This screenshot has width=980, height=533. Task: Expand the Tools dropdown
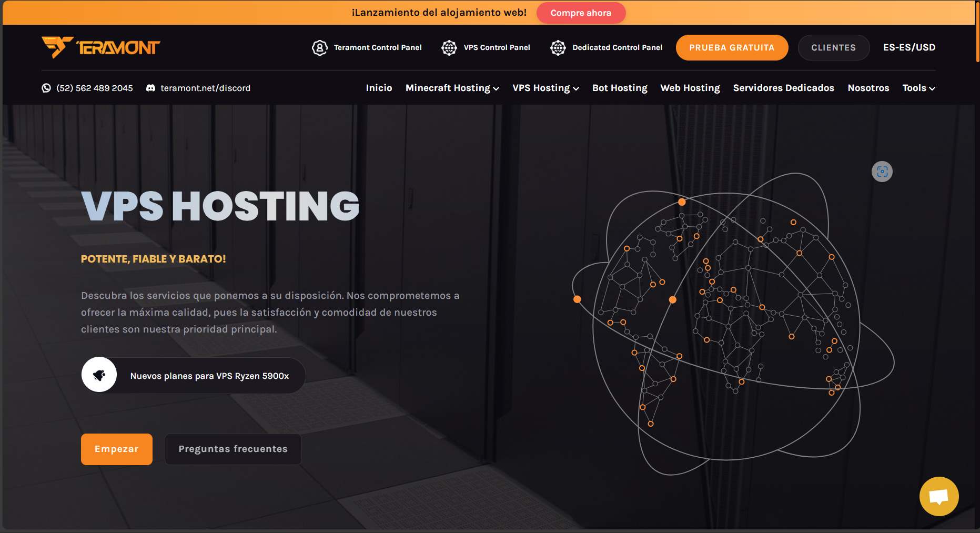pos(918,88)
